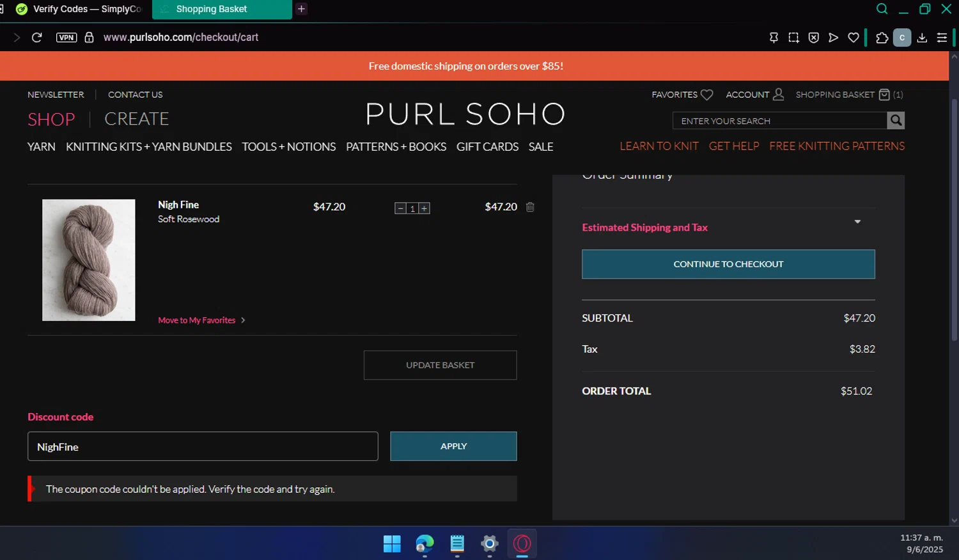Click the heart bookmark icon in browser toolbar
The width and height of the screenshot is (959, 560).
click(x=853, y=38)
